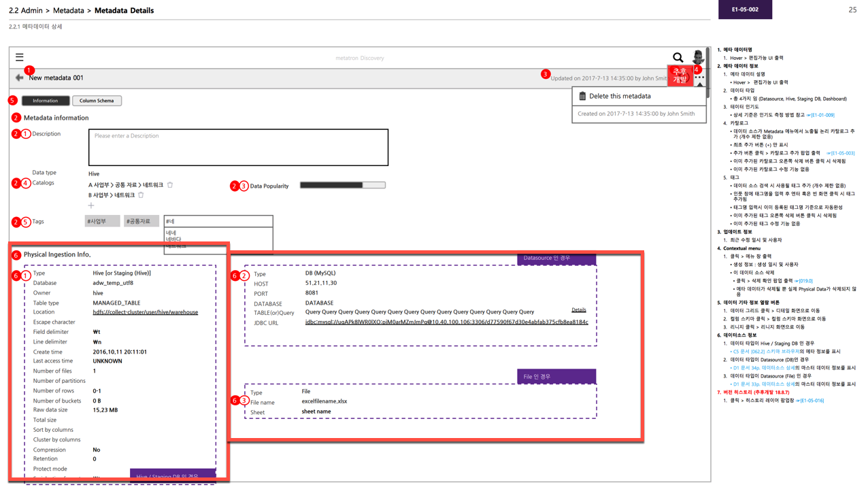Click the E1-05-002 page code badge
Image resolution: width=868 pixels, height=487 pixels.
coord(745,10)
